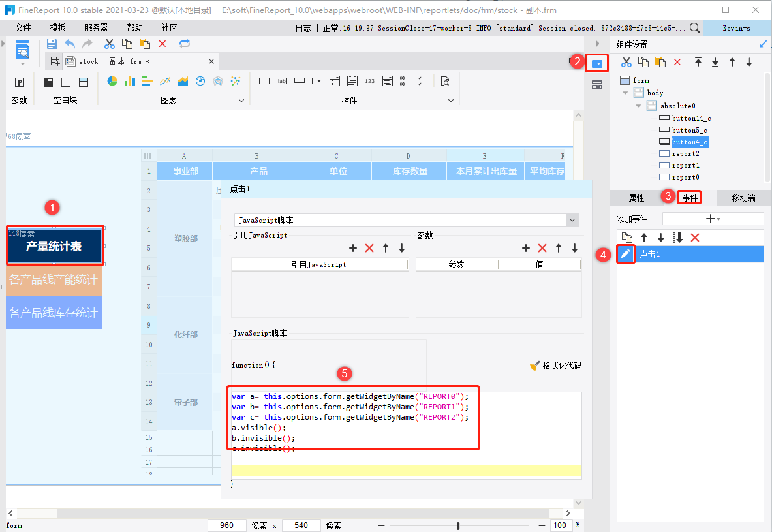Click the component settings side tab icon
772x532 pixels.
pyautogui.click(x=596, y=63)
